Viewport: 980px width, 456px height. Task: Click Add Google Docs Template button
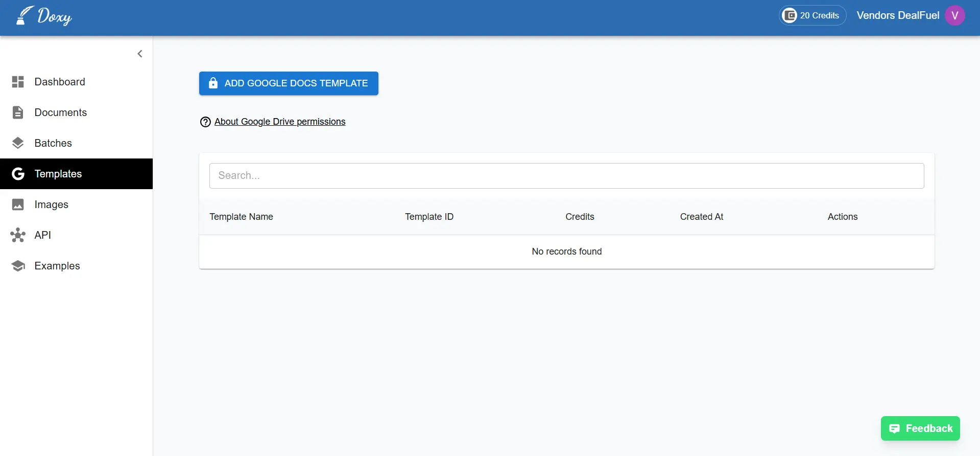tap(289, 83)
